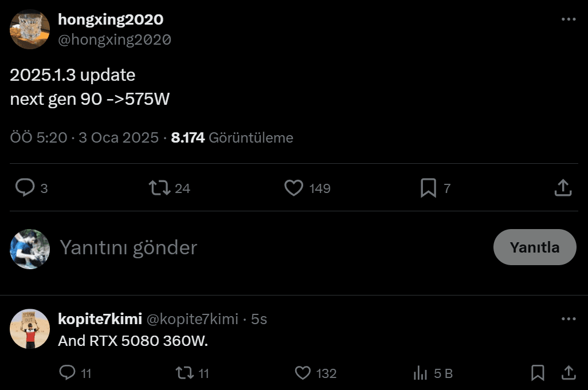The image size is (588, 390).
Task: Reply to kopite7kimi's RTX 5080 comment
Action: [68, 373]
